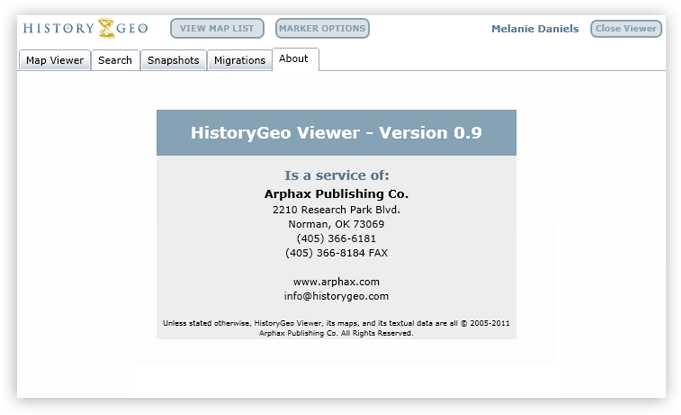Viewport: 681px width, 415px height.
Task: Open the Migrations tab
Action: pyautogui.click(x=240, y=60)
